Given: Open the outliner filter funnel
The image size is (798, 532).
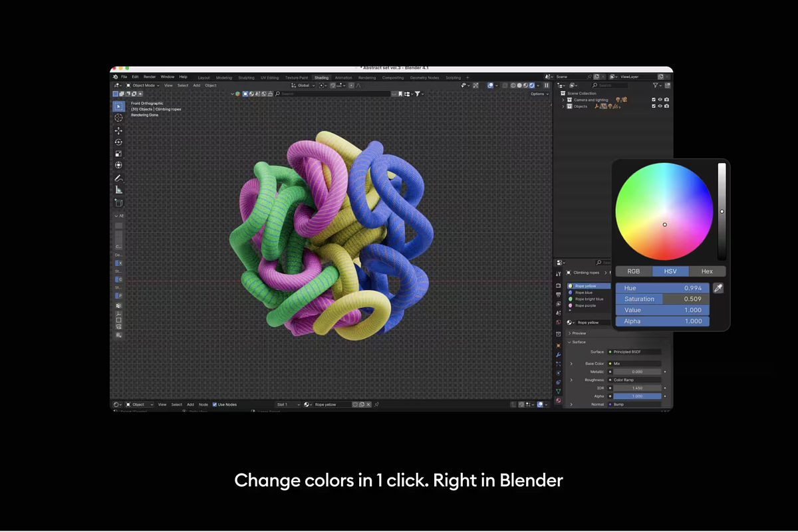Looking at the screenshot, I should (x=656, y=85).
